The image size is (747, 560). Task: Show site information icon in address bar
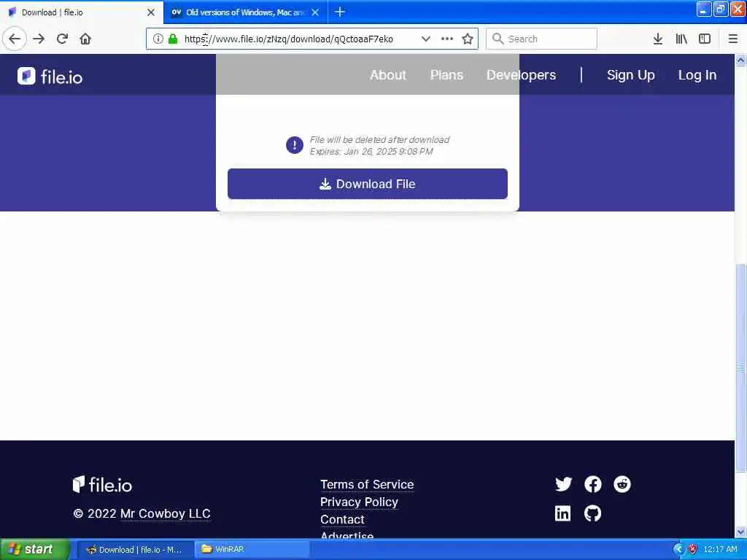tap(158, 39)
